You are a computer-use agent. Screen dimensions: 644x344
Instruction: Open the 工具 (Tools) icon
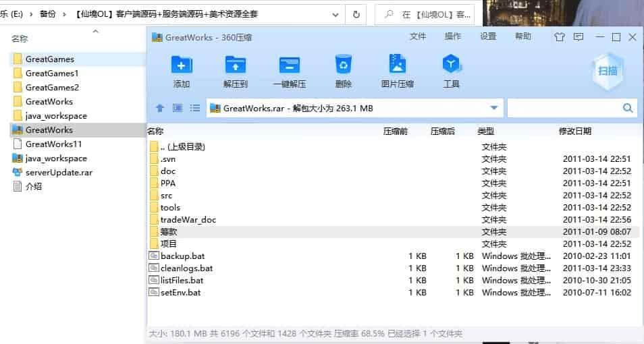(452, 65)
